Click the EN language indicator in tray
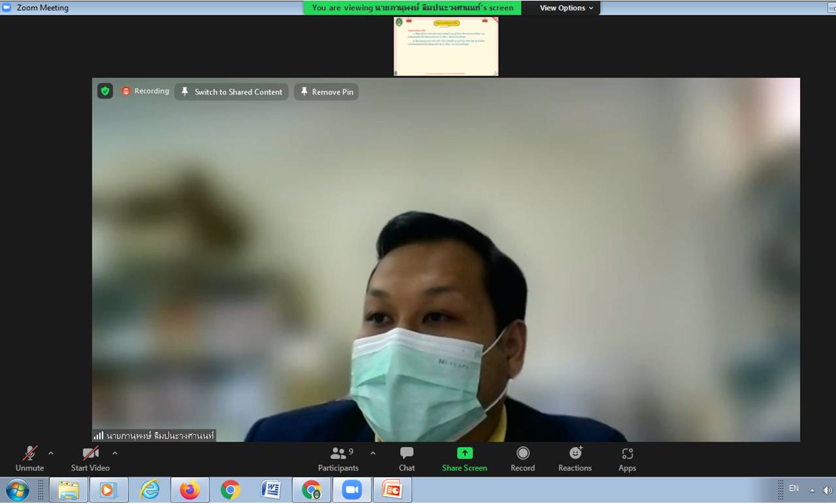The image size is (836, 504). [794, 488]
